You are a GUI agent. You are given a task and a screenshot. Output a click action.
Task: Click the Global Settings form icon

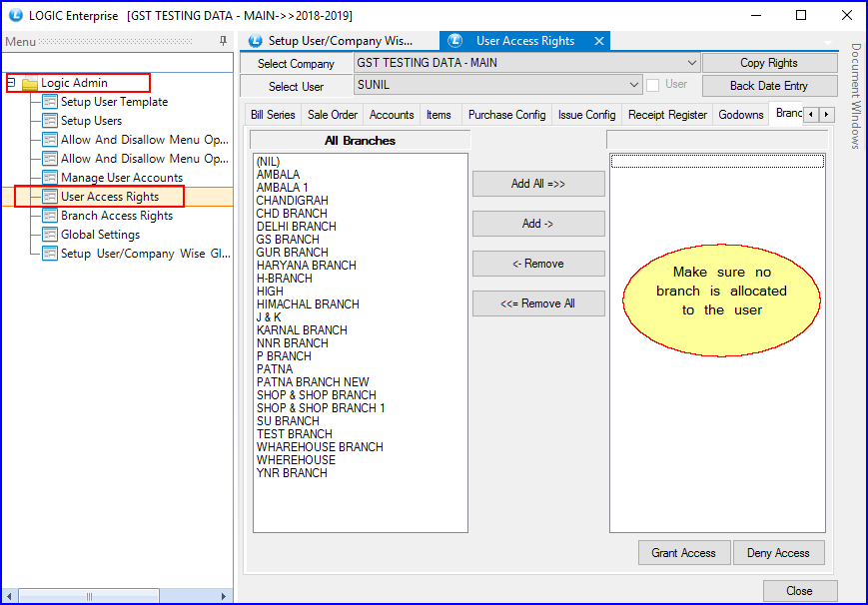coord(49,235)
